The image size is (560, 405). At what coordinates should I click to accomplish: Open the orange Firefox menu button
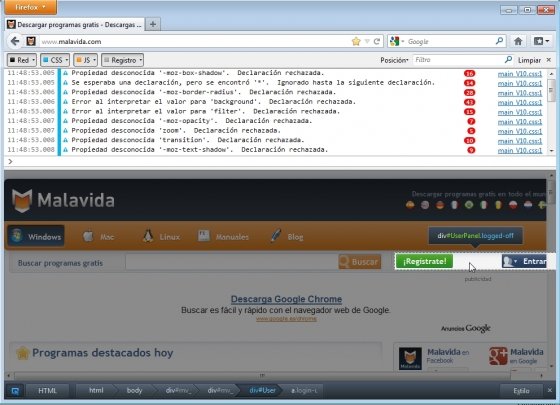point(31,7)
